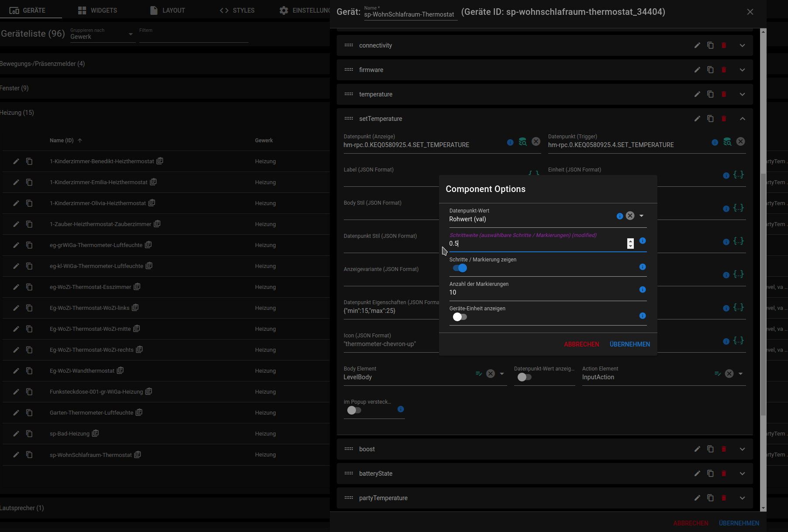Copy ID of Eg-WoZi-Wandthermostat
Viewport: 788px width, 532px height.
(120, 371)
